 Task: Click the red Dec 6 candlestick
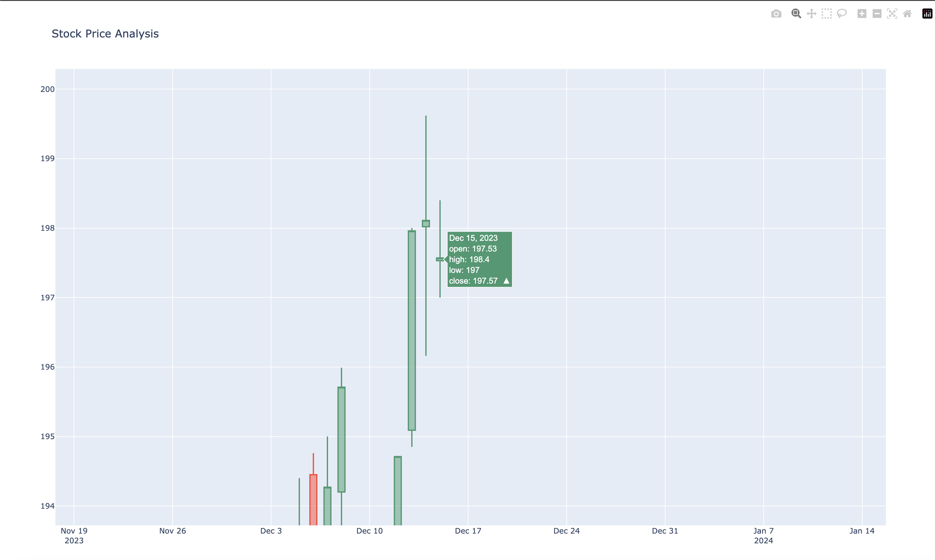(313, 499)
